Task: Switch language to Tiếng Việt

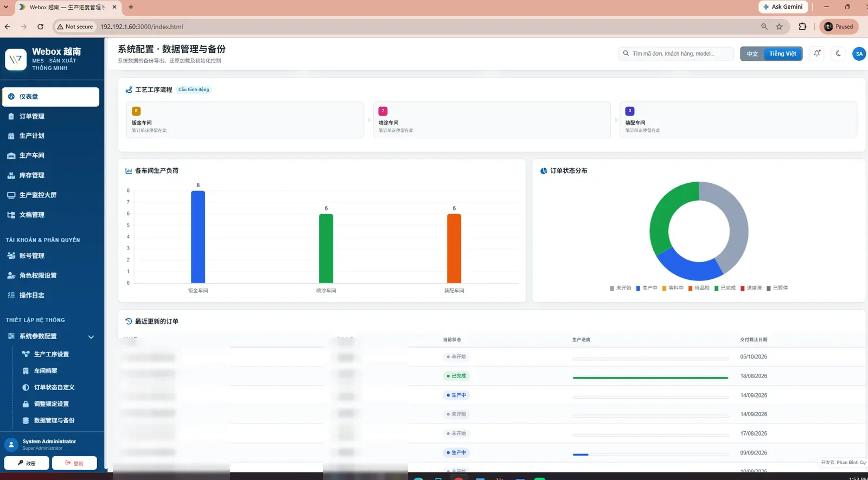Action: tap(783, 54)
